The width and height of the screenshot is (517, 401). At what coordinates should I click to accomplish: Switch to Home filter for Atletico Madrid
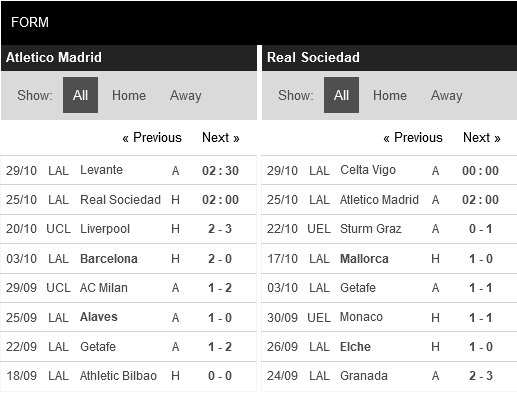click(x=129, y=95)
